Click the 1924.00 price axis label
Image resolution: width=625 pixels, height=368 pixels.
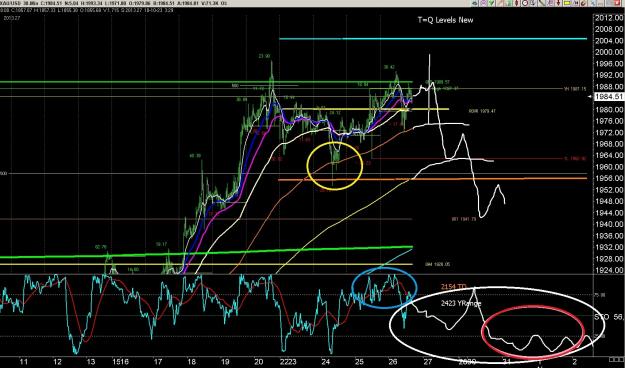click(x=609, y=270)
